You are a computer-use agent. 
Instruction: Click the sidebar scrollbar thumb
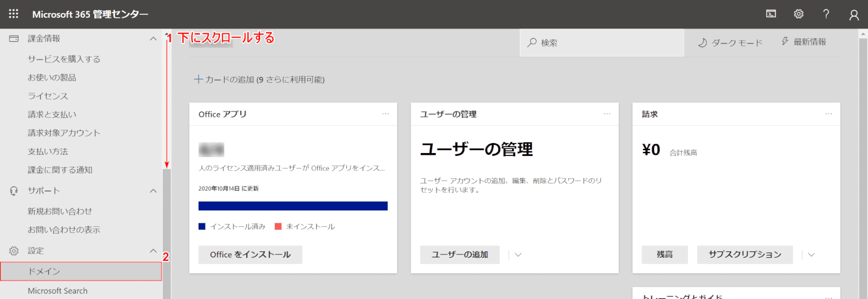(x=166, y=233)
